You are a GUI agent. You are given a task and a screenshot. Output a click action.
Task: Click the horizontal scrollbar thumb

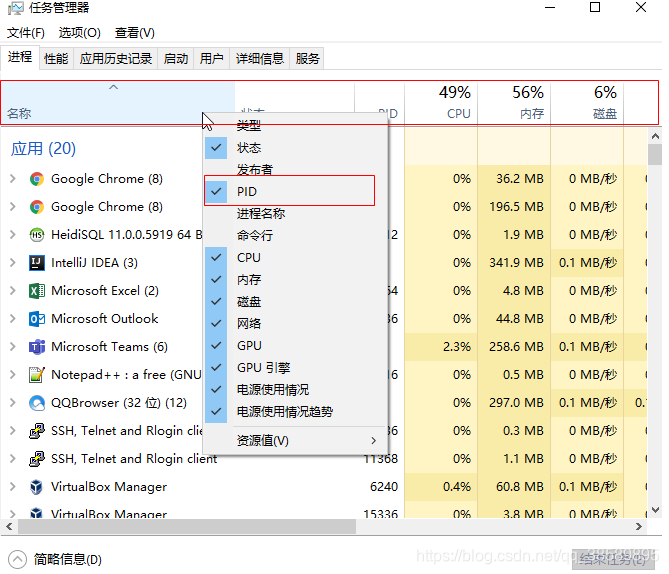click(x=187, y=527)
